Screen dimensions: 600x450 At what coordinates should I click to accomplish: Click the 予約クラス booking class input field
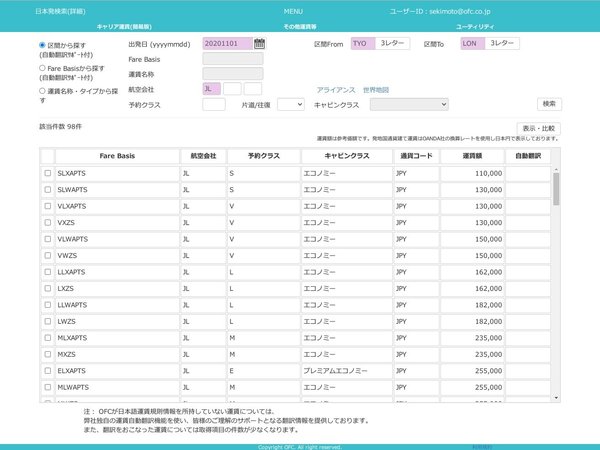[x=214, y=104]
